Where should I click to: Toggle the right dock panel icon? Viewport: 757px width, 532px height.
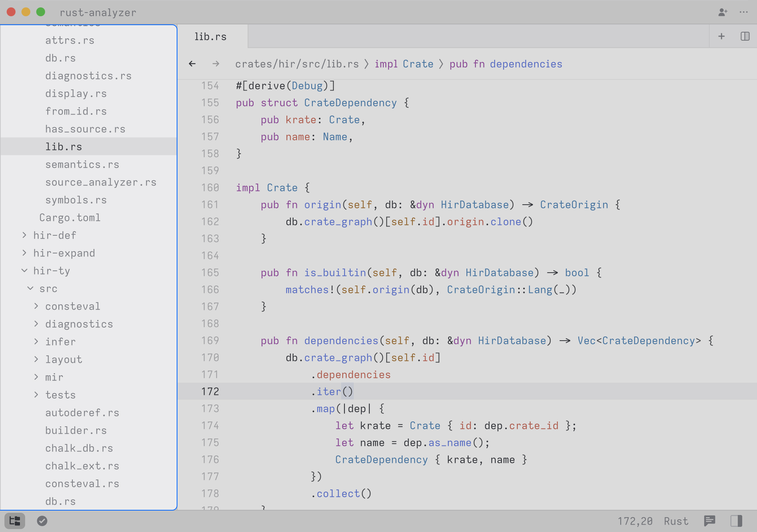tap(736, 521)
